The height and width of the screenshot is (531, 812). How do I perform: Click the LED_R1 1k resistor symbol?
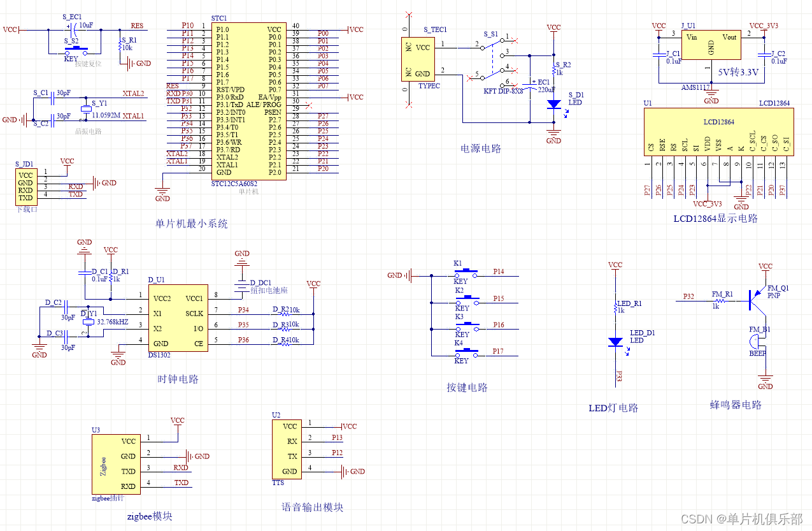click(615, 309)
